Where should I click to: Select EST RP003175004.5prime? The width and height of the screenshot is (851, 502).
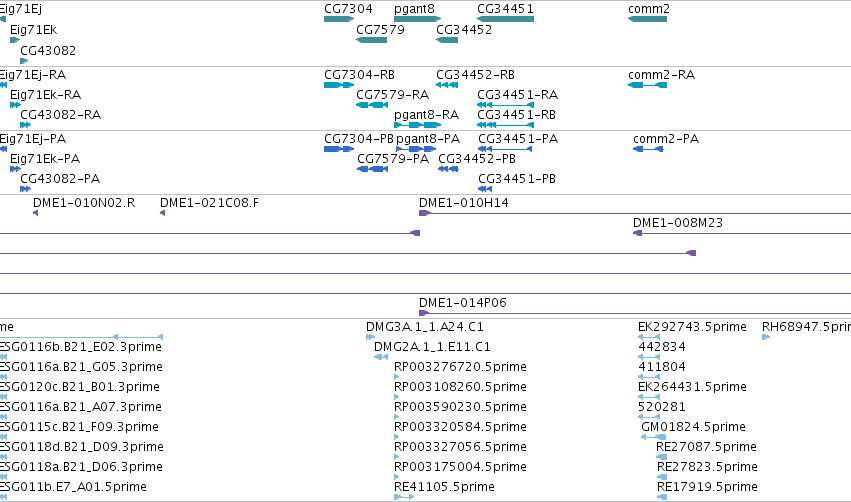click(460, 467)
